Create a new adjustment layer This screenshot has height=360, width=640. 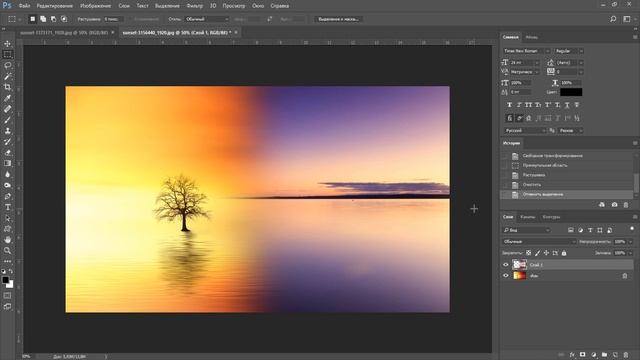(x=594, y=355)
